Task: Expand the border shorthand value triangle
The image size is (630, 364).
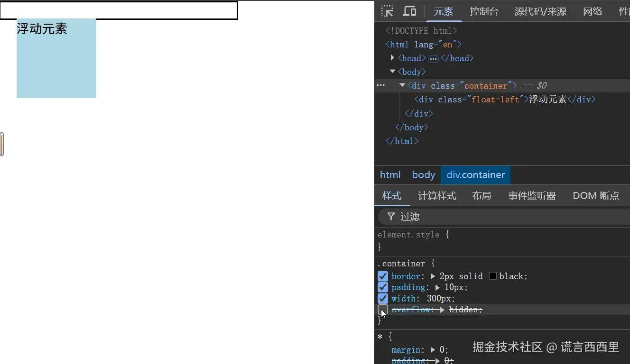Action: 433,276
